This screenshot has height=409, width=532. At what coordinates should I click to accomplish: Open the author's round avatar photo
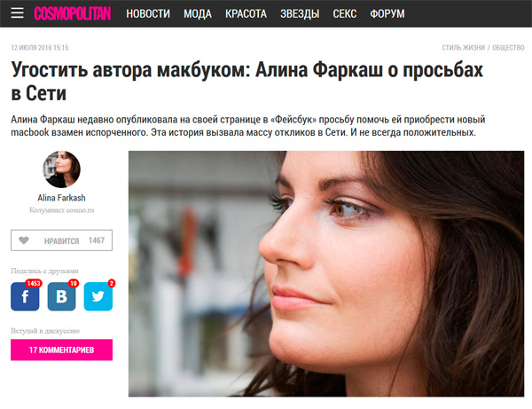[x=61, y=169]
